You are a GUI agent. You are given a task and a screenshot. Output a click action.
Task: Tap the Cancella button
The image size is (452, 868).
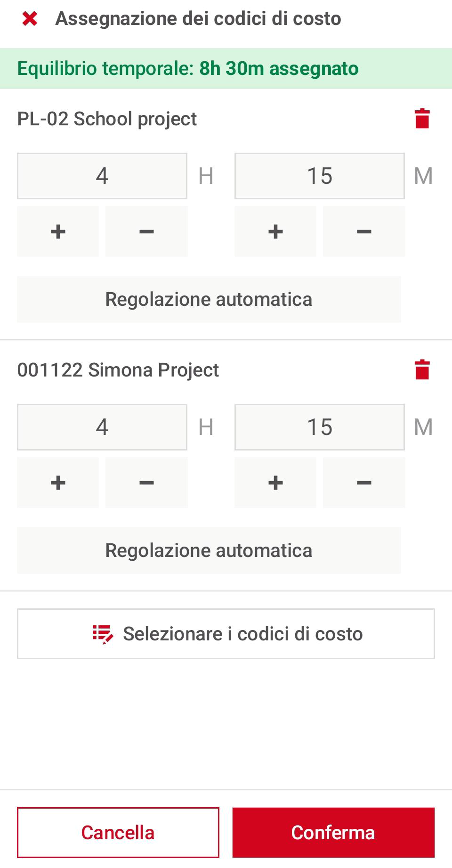[x=118, y=833]
